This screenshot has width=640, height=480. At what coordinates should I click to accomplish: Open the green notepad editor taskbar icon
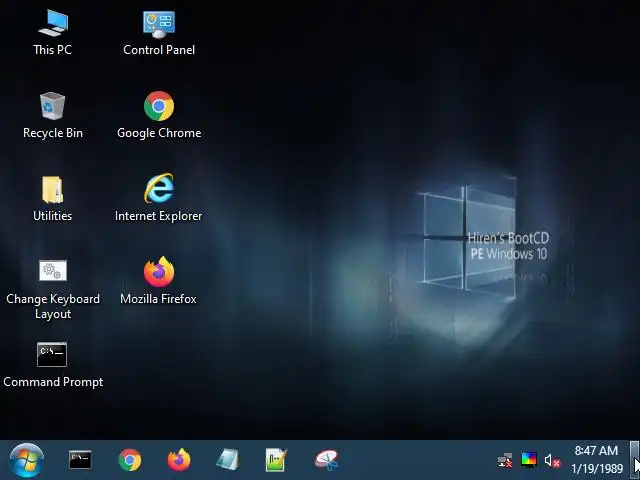point(276,460)
